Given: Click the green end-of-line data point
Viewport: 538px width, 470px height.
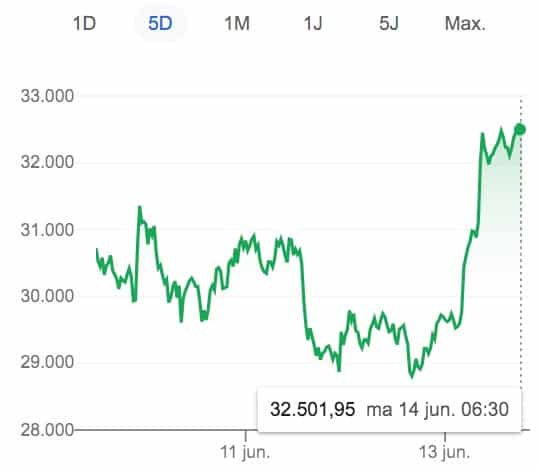Looking at the screenshot, I should [x=520, y=129].
